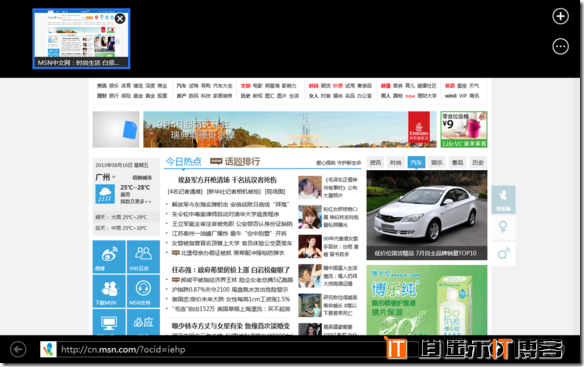
Task: Click the MSN site favicon in address bar
Action: 48,349
